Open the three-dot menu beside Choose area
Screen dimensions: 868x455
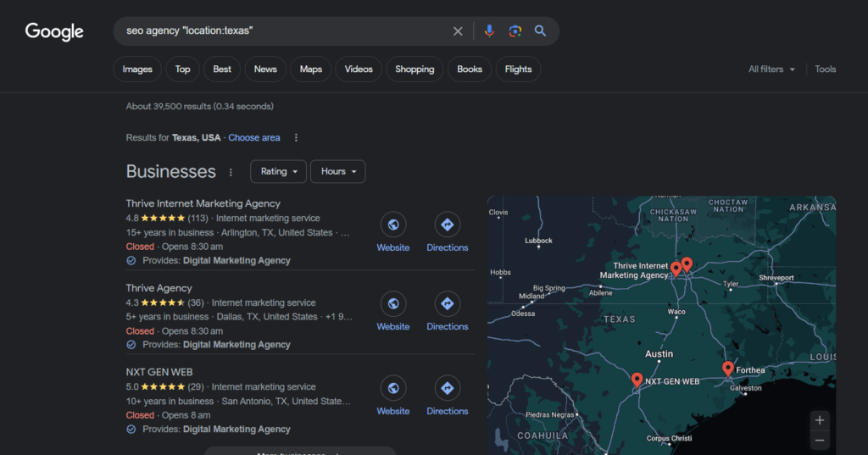click(x=296, y=138)
